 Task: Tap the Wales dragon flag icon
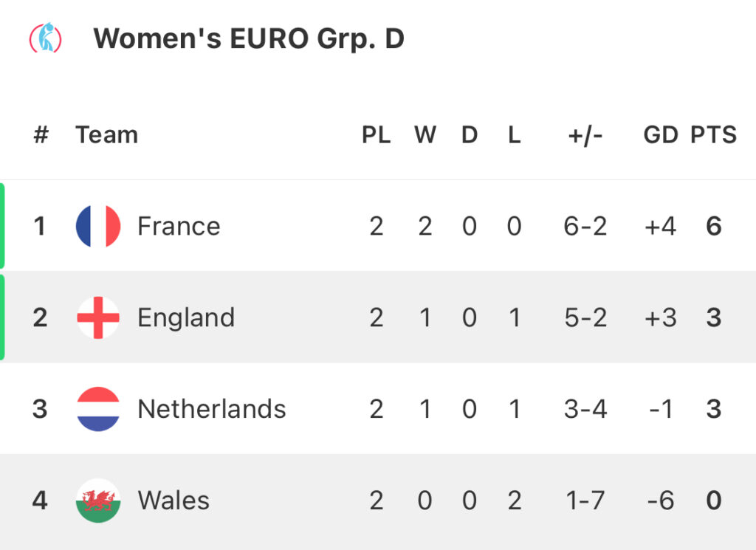coord(98,501)
